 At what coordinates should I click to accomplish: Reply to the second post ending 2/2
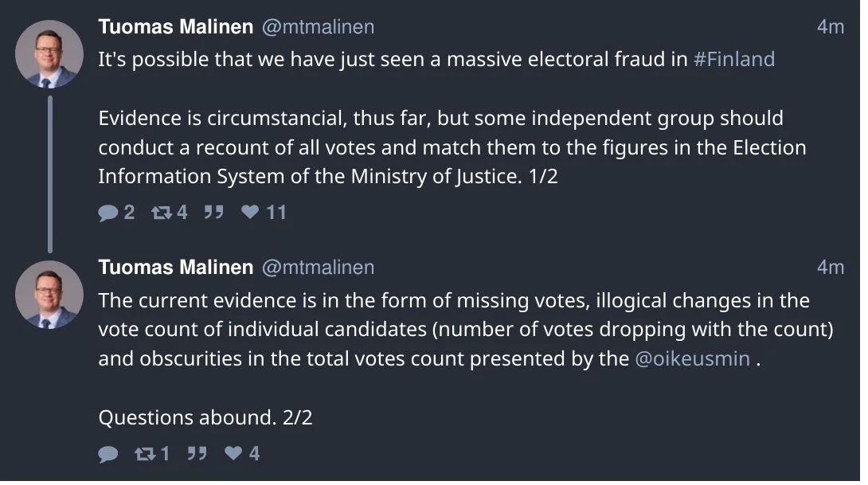108,454
